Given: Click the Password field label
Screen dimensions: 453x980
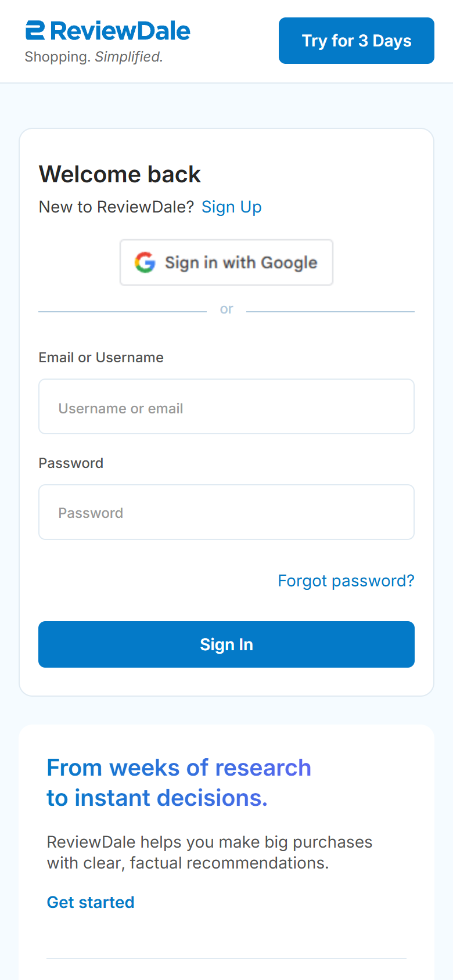Looking at the screenshot, I should 71,463.
